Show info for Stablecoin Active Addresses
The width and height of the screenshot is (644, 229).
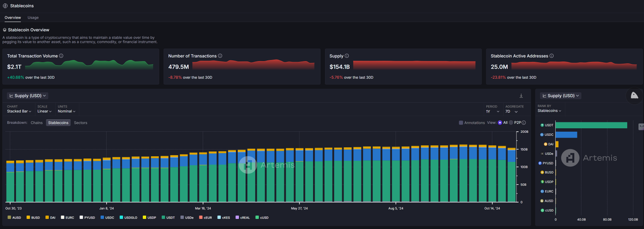click(x=552, y=55)
